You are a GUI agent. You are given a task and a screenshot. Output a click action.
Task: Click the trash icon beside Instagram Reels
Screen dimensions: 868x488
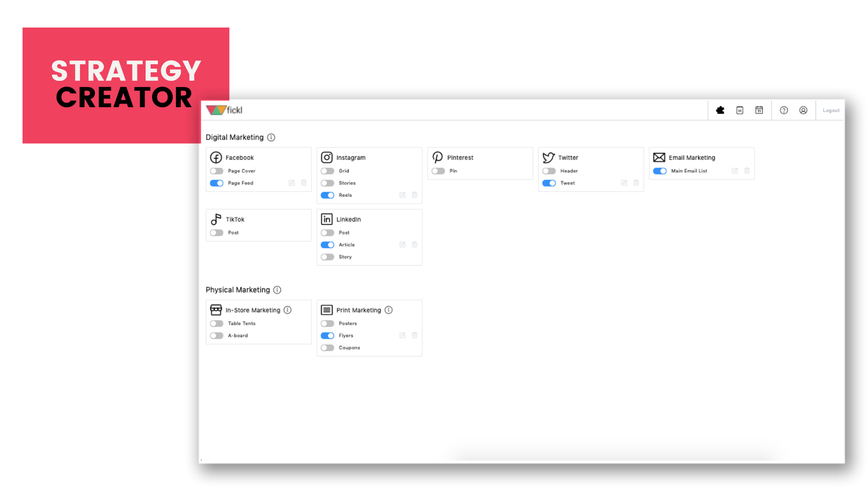415,195
